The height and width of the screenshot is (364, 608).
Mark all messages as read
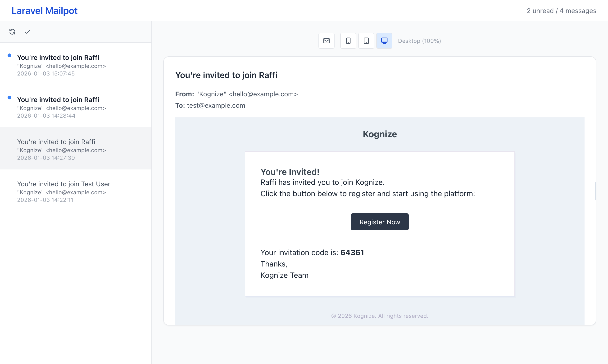coord(27,31)
